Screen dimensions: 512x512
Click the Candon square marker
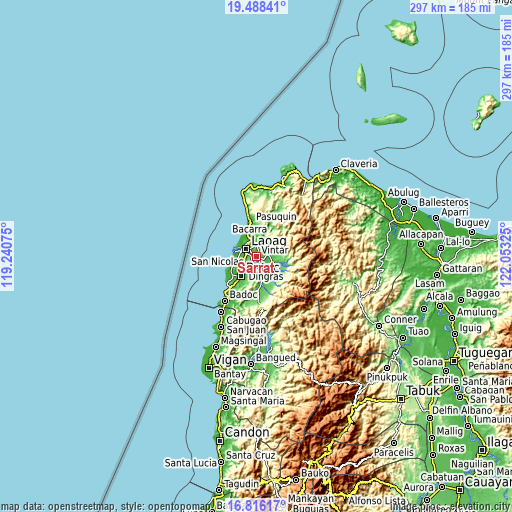pos(220,441)
